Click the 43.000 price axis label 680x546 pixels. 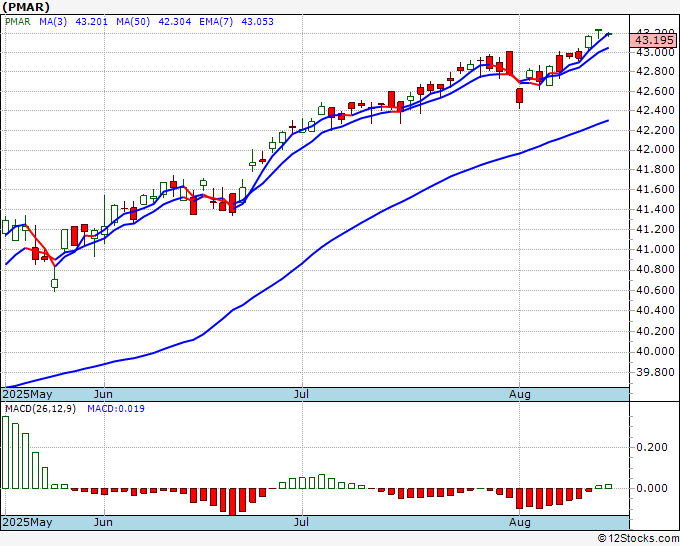click(655, 52)
